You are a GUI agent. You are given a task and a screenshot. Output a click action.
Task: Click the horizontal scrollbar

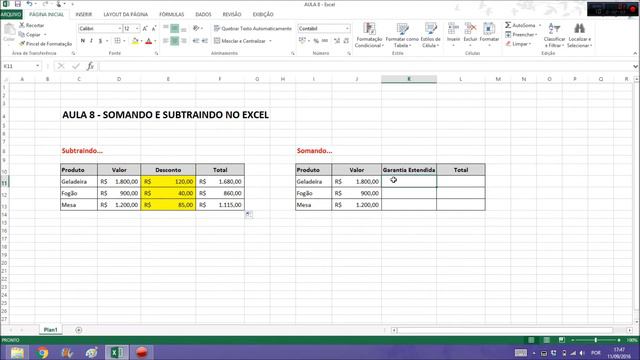[x=504, y=330]
